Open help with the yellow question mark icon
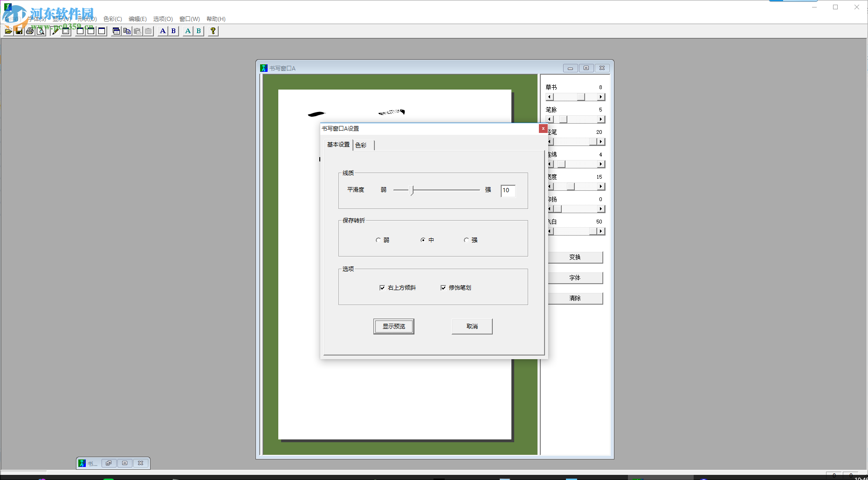868x480 pixels. coord(213,31)
